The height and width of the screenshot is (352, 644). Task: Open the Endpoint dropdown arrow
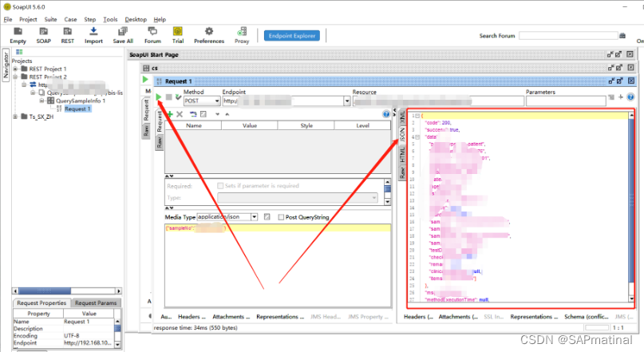point(347,101)
